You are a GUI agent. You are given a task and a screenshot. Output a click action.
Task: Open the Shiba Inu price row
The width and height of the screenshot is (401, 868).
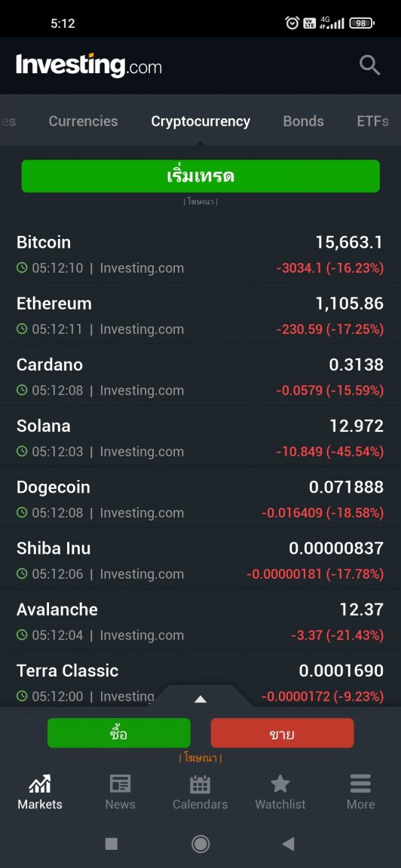[x=200, y=560]
